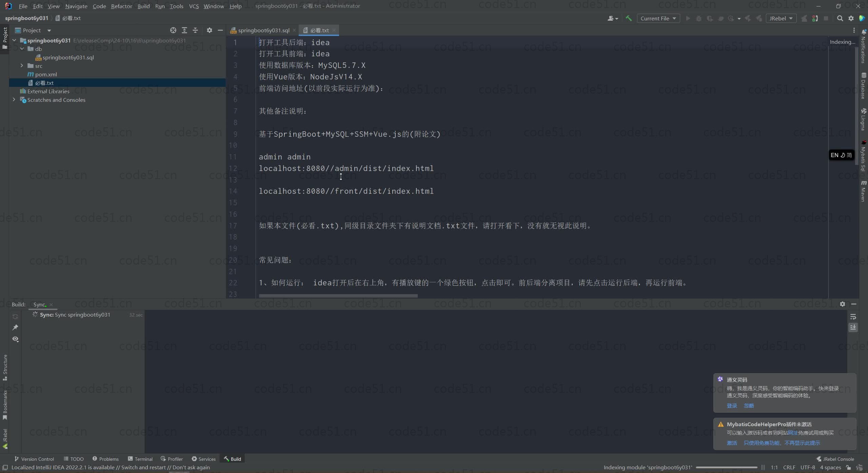The height and width of the screenshot is (473, 868).
Task: Toggle scroll to end in Build output
Action: (853, 327)
